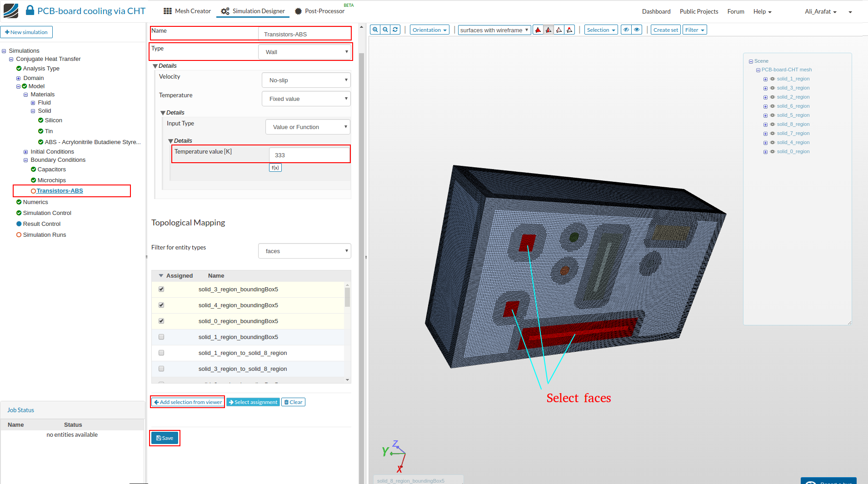Viewport: 868px width, 484px height.
Task: Click the Post-Processor gear icon
Action: (x=298, y=11)
